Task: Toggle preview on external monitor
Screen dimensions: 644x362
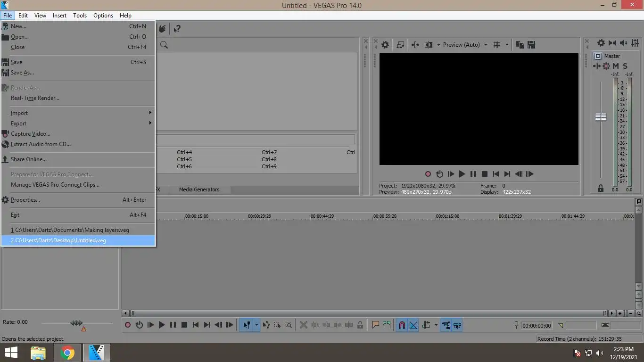Action: (x=400, y=45)
